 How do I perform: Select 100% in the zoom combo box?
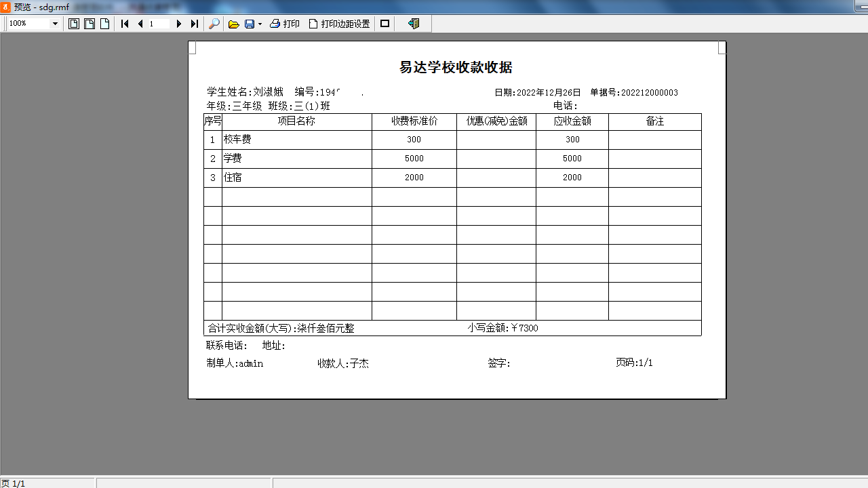pos(27,24)
